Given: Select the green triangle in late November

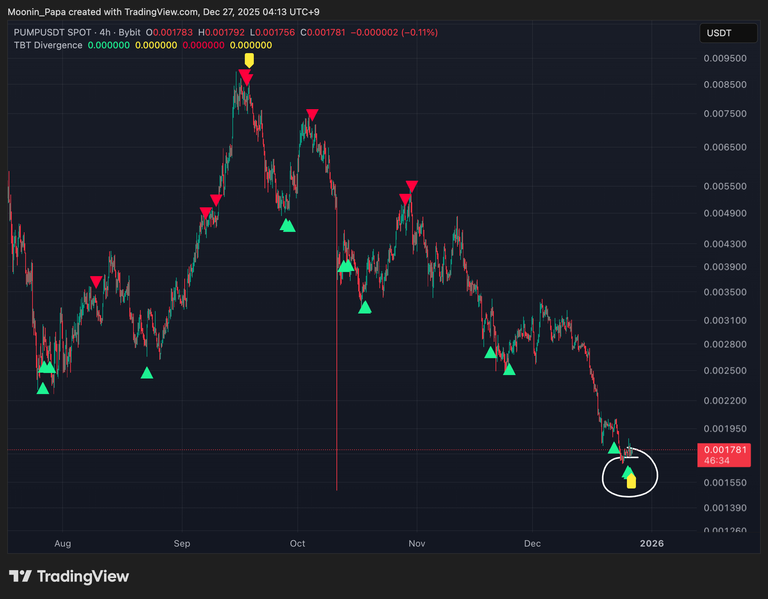Looking at the screenshot, I should (509, 369).
